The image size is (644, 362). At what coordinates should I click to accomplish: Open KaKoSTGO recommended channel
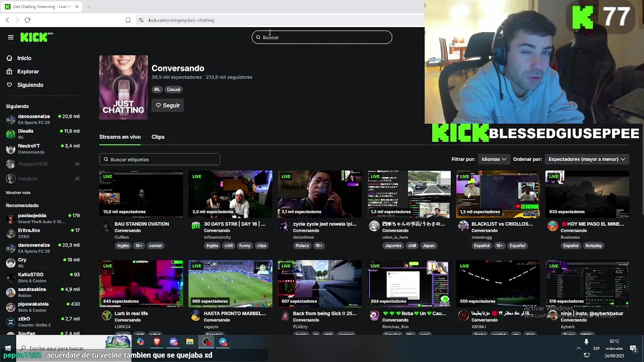point(43,278)
